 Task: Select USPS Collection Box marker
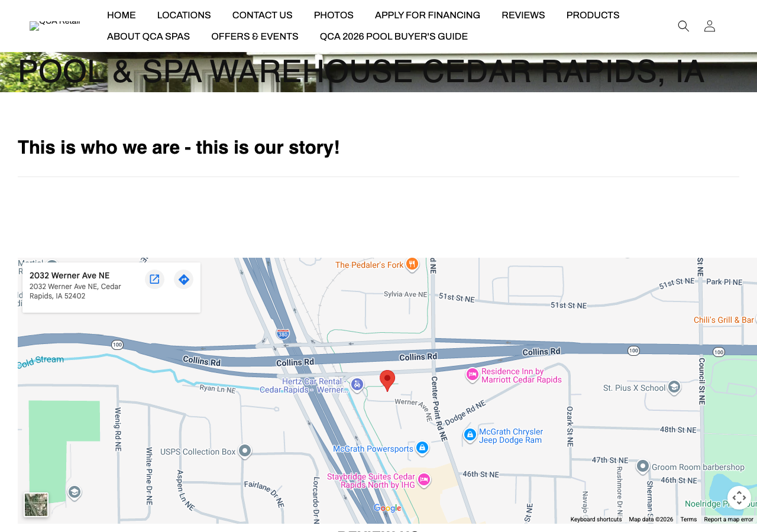(x=245, y=451)
